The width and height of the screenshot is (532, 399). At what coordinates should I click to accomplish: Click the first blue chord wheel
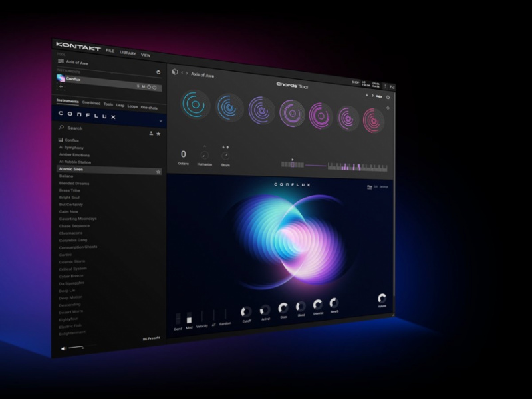coord(194,104)
